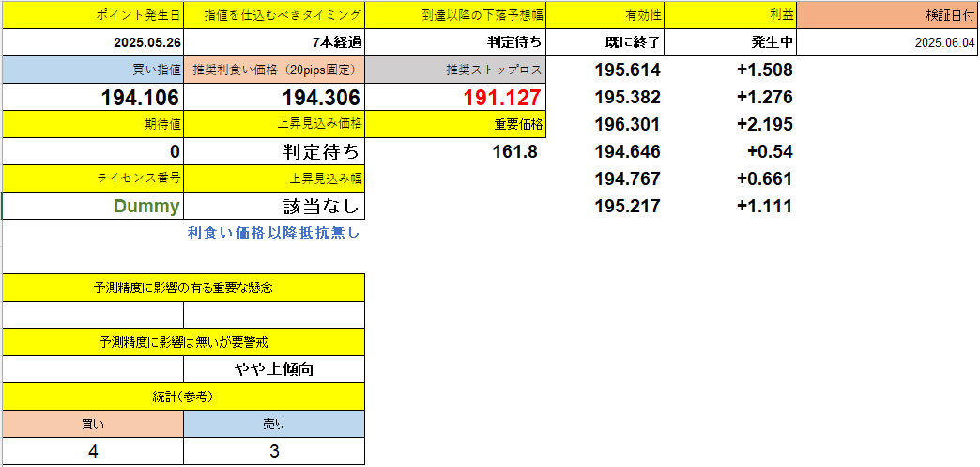Image resolution: width=980 pixels, height=467 pixels.
Task: Click the price value 195.217
Action: tap(629, 206)
